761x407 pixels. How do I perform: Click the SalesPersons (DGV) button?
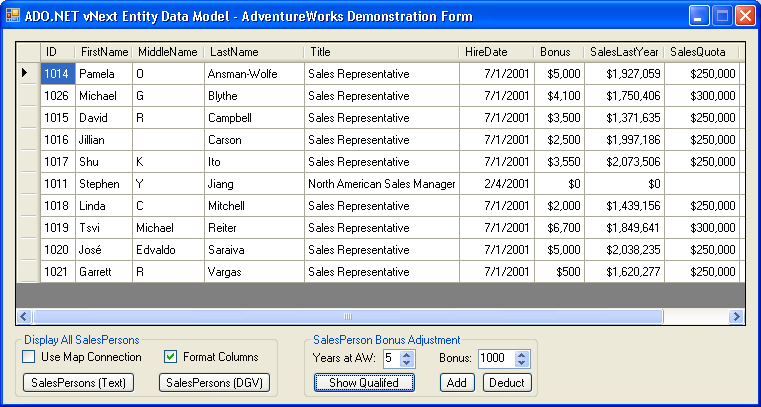point(215,383)
